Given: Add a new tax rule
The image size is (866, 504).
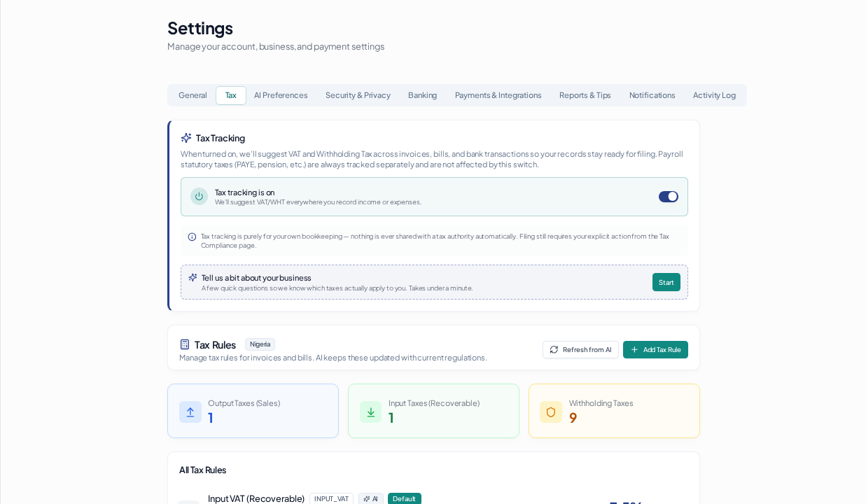Looking at the screenshot, I should (655, 349).
